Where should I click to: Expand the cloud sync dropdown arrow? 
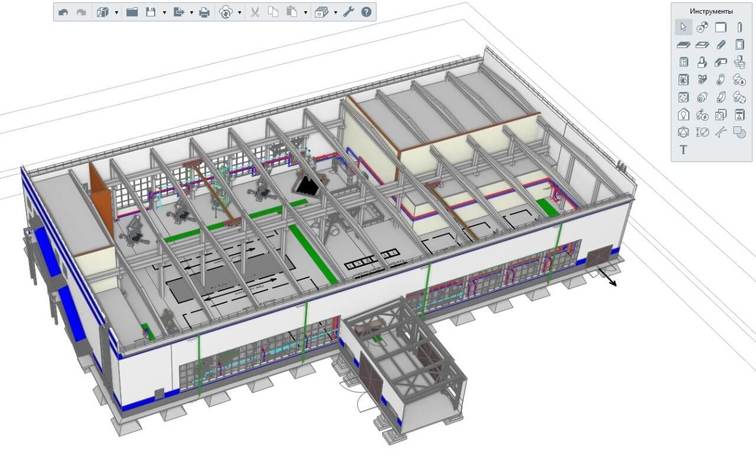point(240,13)
